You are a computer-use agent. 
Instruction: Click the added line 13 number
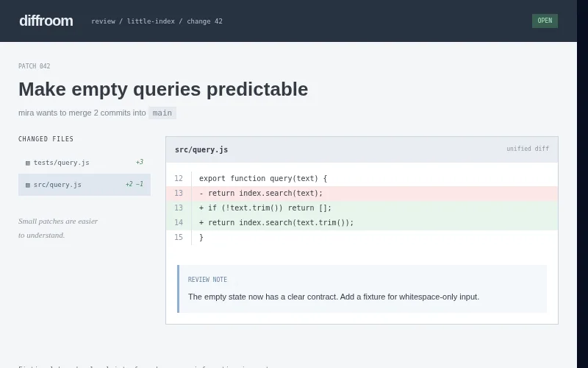179,208
